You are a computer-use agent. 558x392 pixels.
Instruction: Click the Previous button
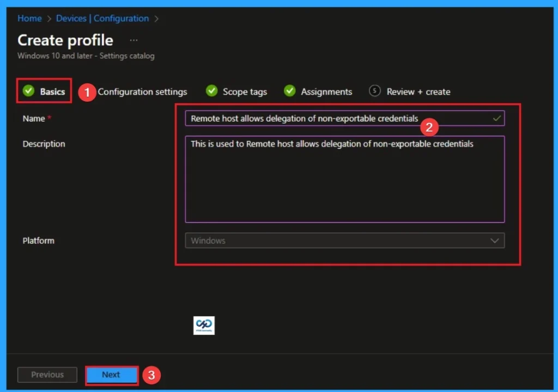tap(47, 375)
